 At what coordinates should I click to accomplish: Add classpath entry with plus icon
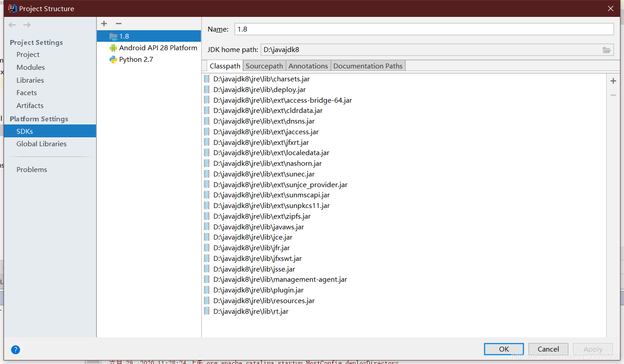(x=613, y=81)
